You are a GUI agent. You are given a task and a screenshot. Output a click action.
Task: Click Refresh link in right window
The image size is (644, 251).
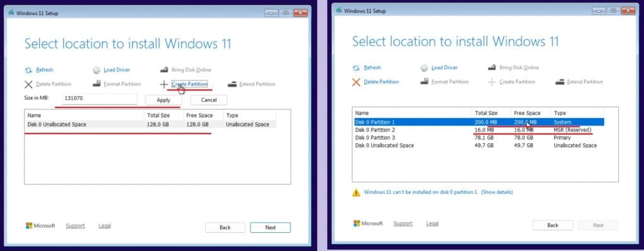[372, 67]
